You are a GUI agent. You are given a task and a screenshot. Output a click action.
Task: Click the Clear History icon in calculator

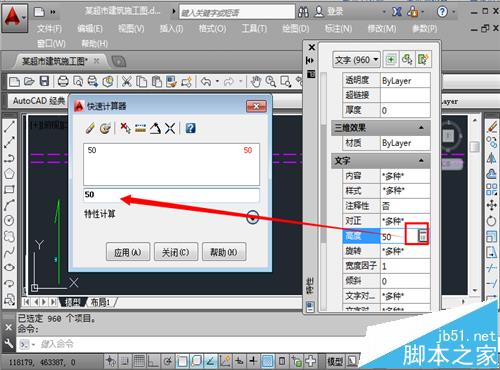(x=105, y=128)
